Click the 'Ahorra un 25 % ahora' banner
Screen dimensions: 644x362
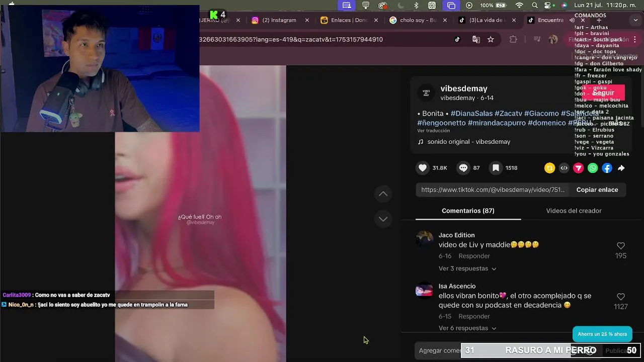[602, 334]
